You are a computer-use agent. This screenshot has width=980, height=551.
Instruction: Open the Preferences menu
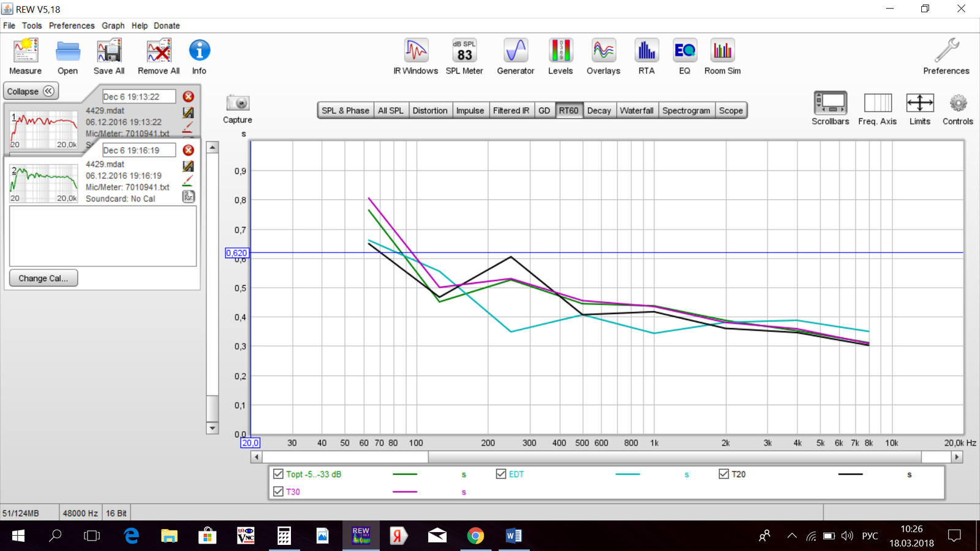click(72, 26)
